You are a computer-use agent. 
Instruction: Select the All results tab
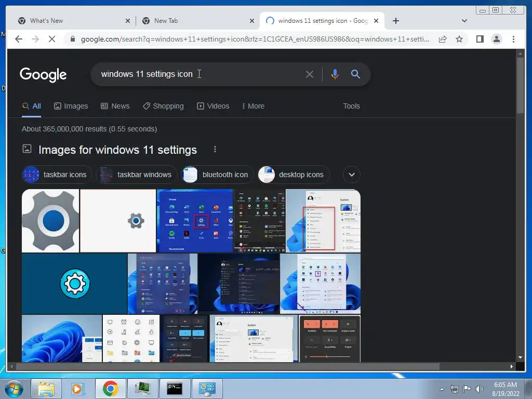tap(31, 106)
